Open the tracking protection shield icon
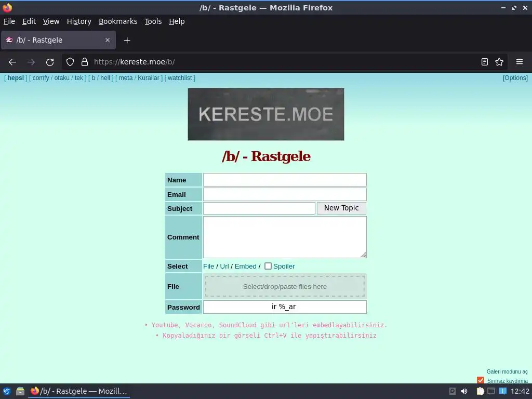 pyautogui.click(x=70, y=62)
